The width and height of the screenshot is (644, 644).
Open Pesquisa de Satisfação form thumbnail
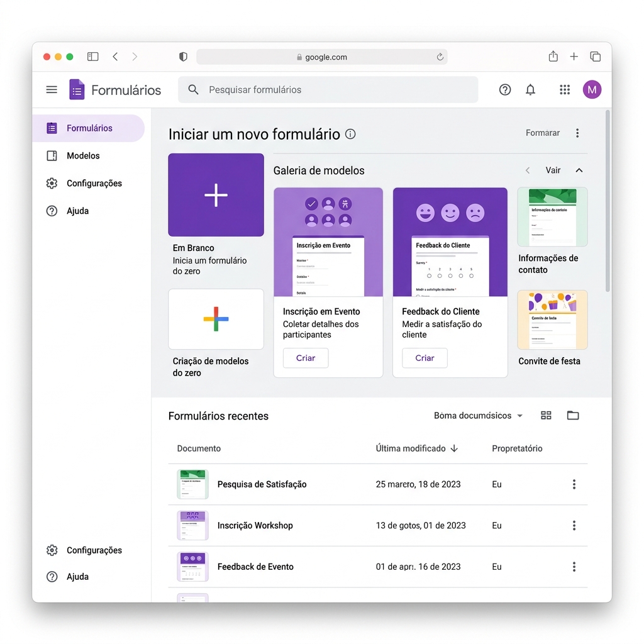(192, 484)
